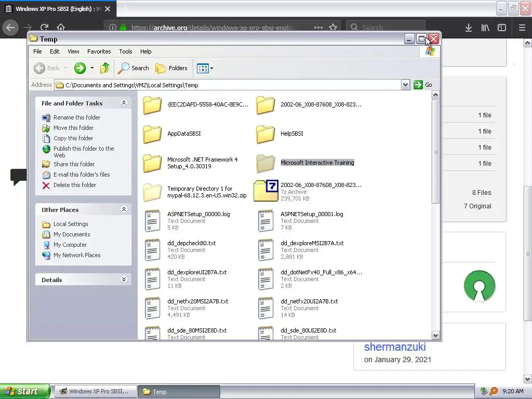Click Move this folder
532x399 pixels.
[73, 128]
